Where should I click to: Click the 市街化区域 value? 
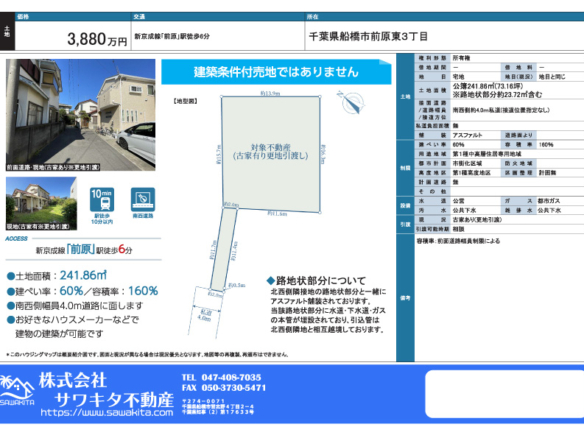467,164
